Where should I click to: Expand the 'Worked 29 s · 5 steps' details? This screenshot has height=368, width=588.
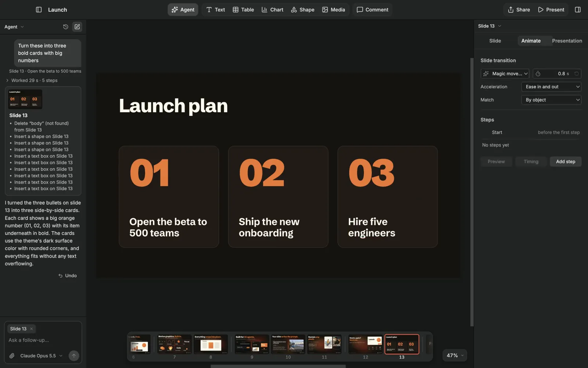(32, 80)
